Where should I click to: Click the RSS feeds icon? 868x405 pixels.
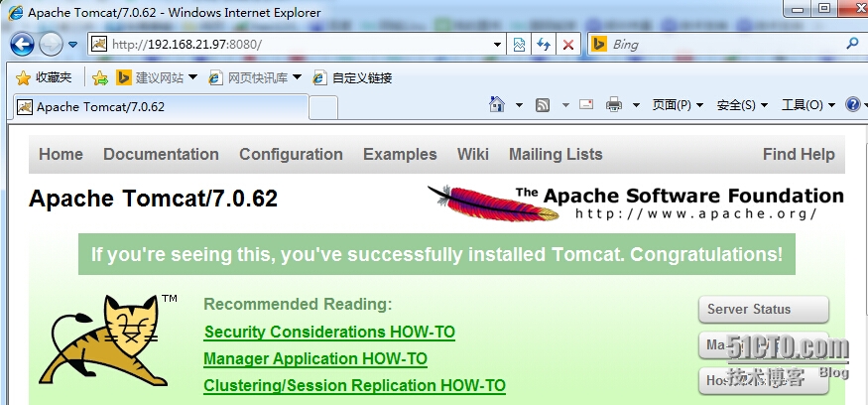pyautogui.click(x=543, y=104)
